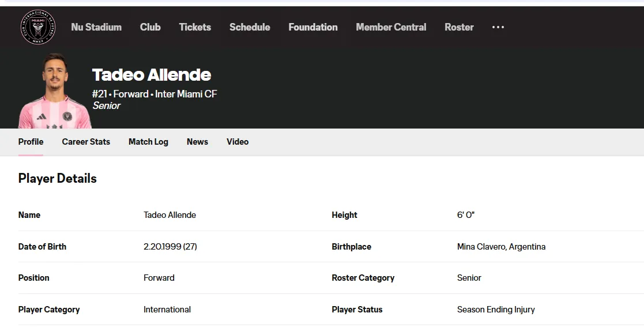Click the Roster Category value 'Senior'

point(469,278)
